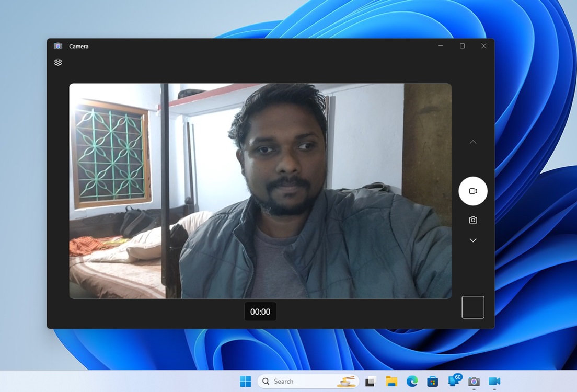Click the 60 notification badge on Phone Link

(458, 377)
